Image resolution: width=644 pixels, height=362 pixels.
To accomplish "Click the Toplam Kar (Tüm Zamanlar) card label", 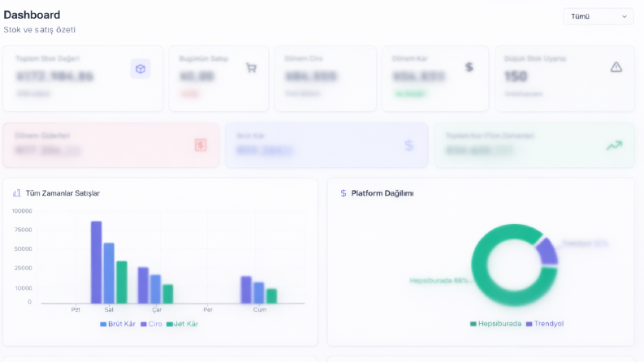I will [490, 136].
